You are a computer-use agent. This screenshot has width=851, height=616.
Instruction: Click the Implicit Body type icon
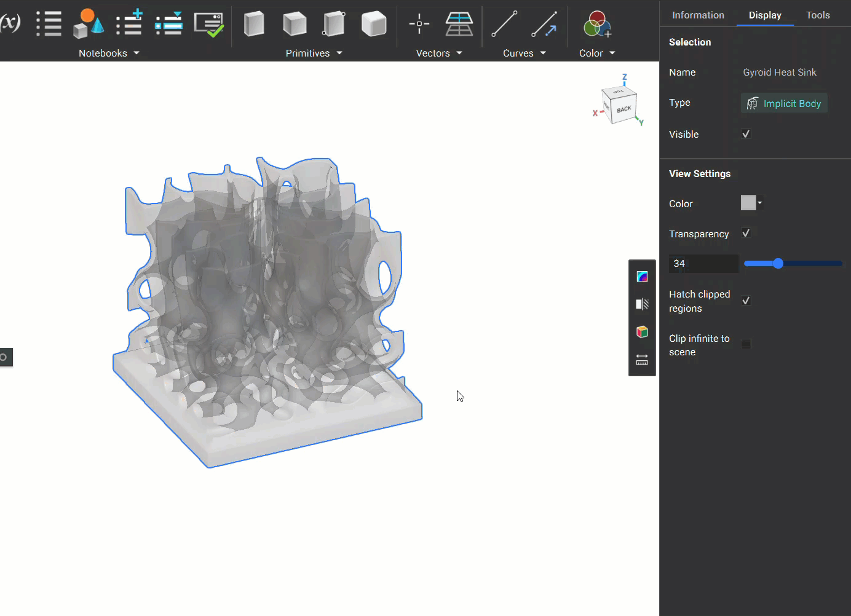point(752,103)
